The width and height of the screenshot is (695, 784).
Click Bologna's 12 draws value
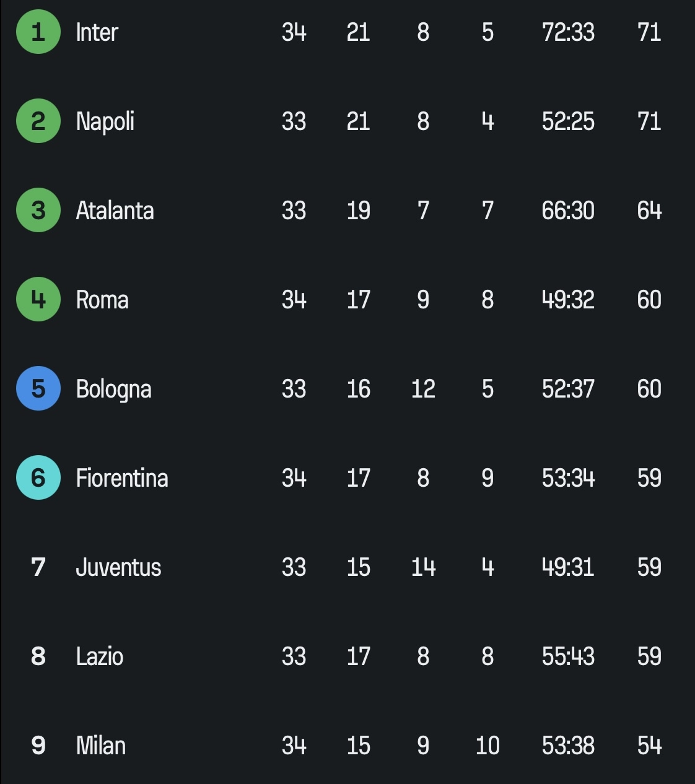tap(423, 389)
